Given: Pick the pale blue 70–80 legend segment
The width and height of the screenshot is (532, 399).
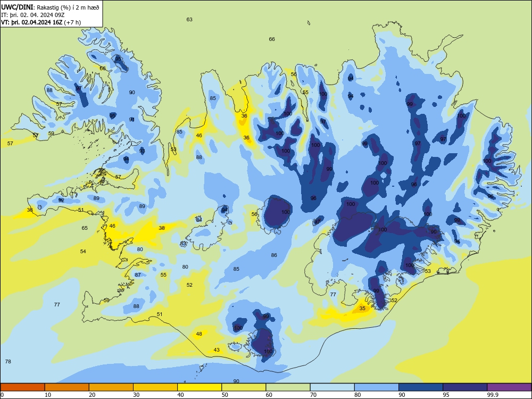Looking at the screenshot, I should [x=332, y=387].
